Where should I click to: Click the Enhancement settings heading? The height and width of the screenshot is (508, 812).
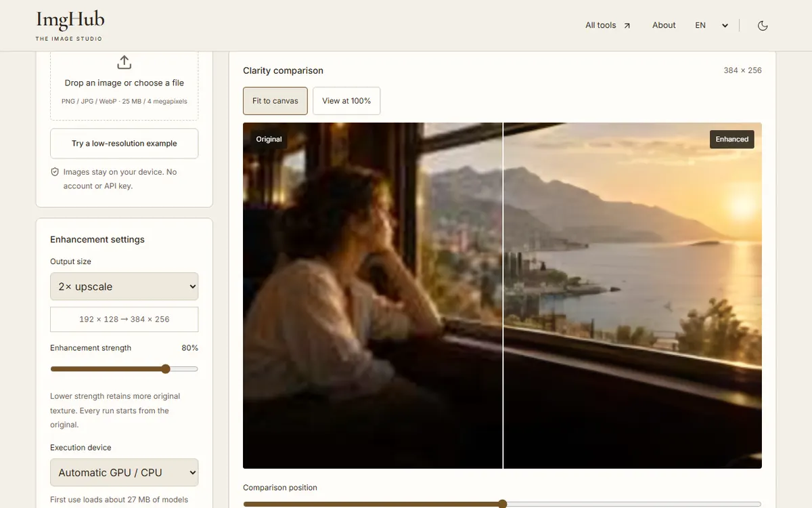(x=97, y=240)
